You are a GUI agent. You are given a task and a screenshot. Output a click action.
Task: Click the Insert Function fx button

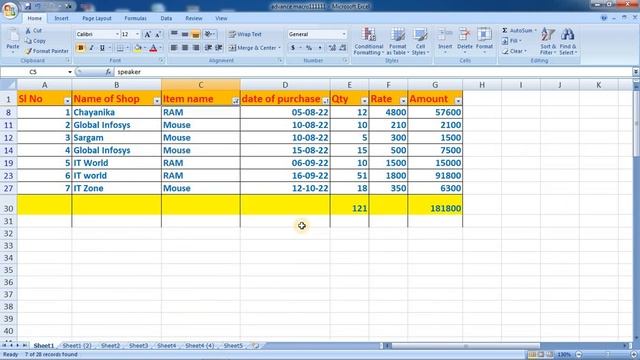[108, 72]
